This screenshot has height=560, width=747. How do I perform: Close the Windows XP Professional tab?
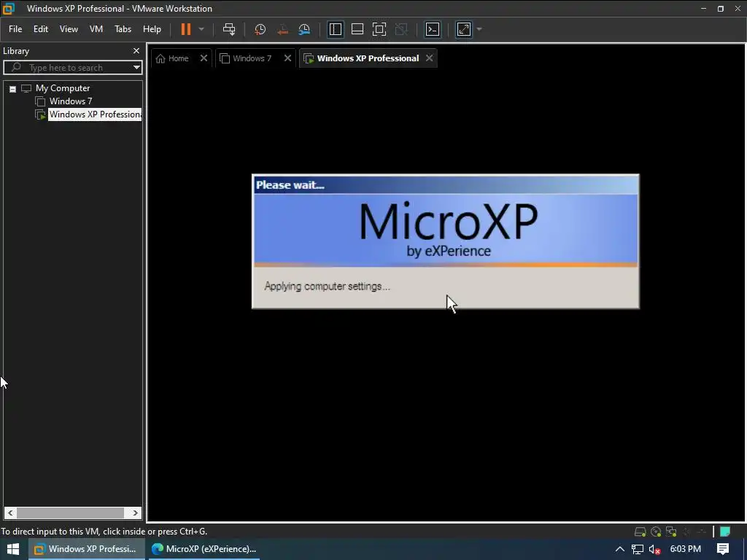click(429, 58)
